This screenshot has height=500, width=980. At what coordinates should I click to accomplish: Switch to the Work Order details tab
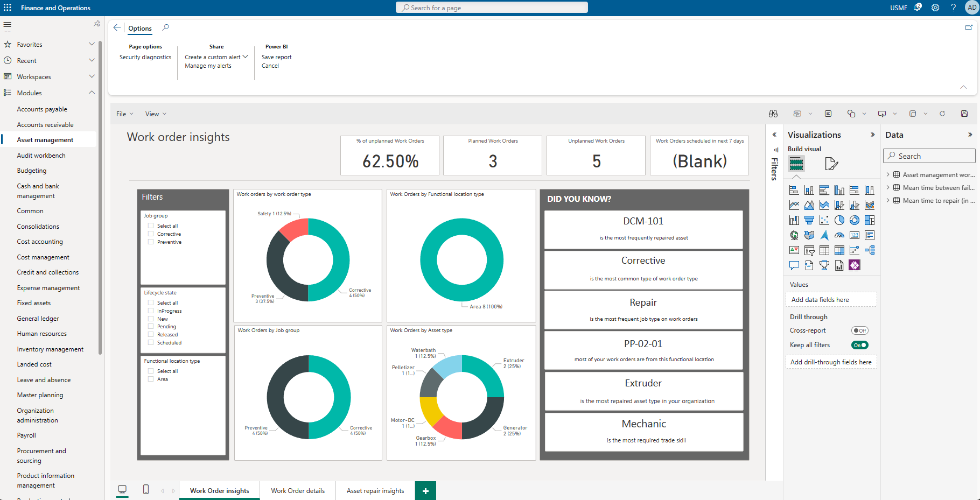(298, 490)
